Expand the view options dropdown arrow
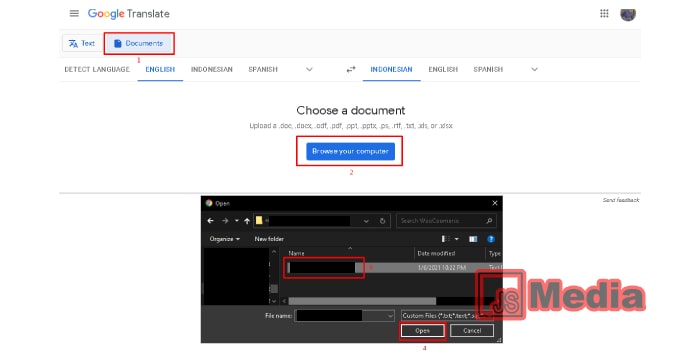 pyautogui.click(x=457, y=239)
